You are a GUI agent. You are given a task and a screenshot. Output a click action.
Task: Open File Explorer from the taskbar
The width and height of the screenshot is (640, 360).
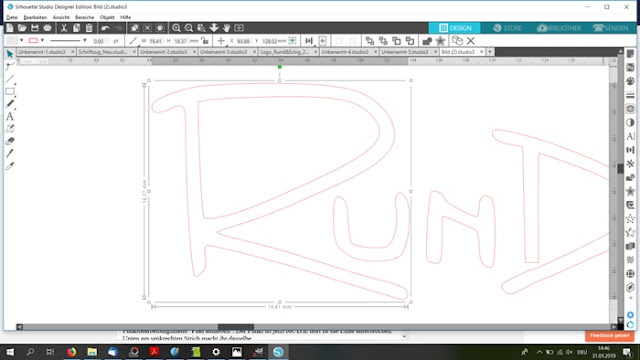click(92, 351)
